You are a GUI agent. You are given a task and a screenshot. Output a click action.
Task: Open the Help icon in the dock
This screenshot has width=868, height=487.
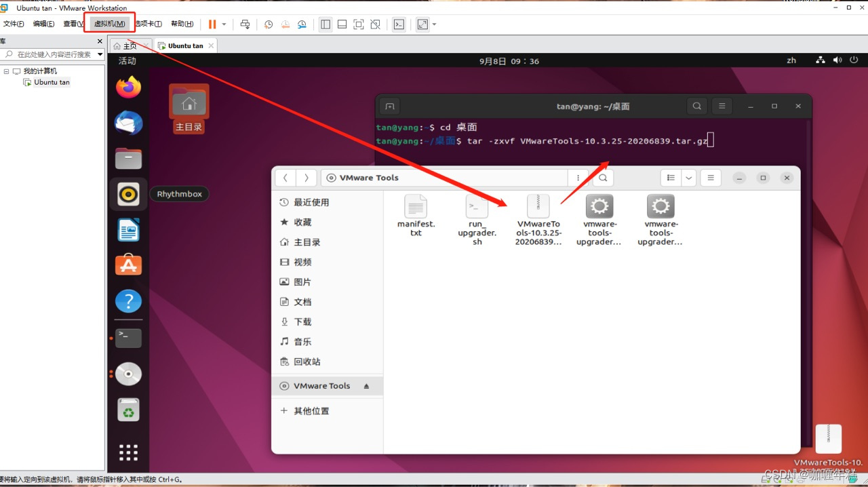pyautogui.click(x=128, y=300)
